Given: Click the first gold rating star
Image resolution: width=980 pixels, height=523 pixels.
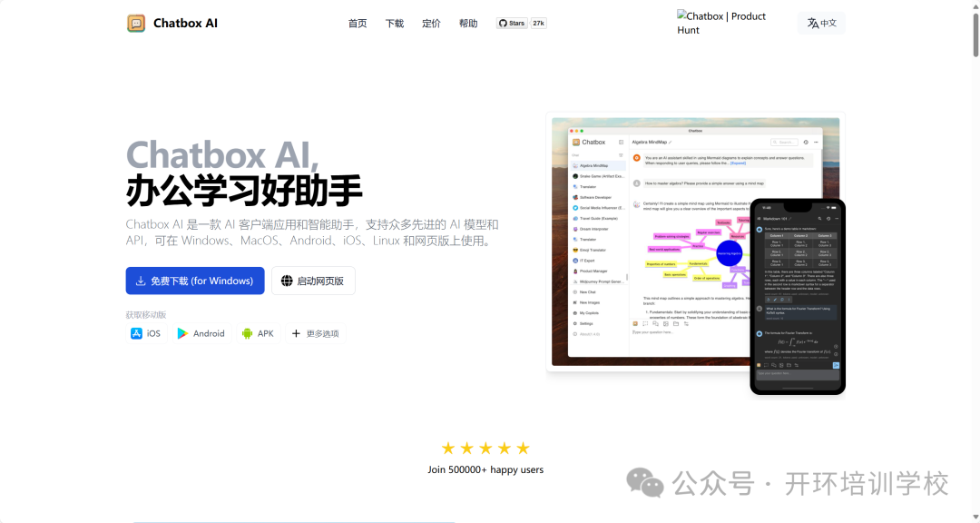Looking at the screenshot, I should coord(448,448).
